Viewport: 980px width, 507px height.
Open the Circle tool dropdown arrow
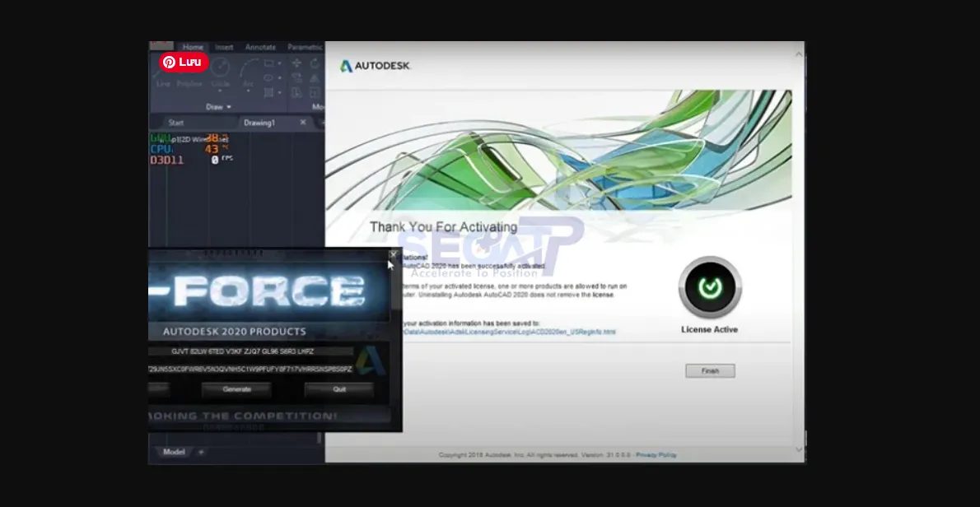[x=219, y=91]
